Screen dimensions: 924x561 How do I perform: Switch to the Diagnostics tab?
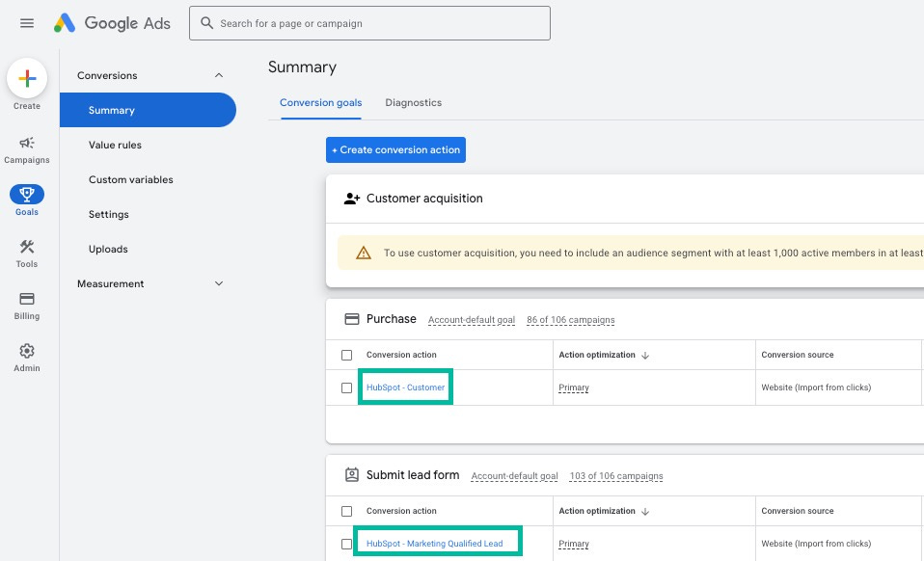tap(413, 102)
